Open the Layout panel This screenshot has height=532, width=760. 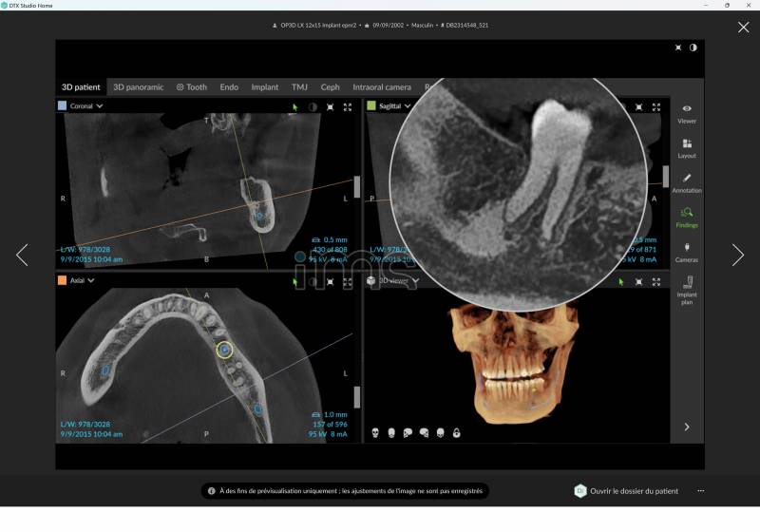click(x=686, y=147)
